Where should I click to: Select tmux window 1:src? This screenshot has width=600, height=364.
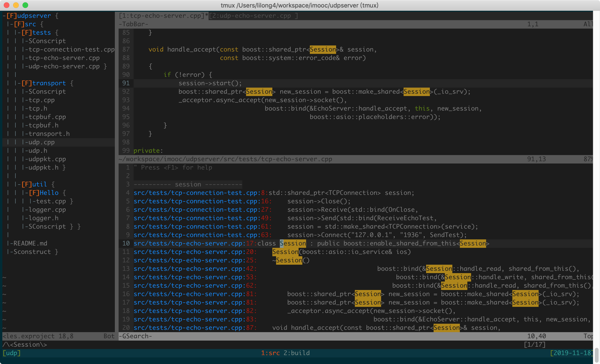(270, 353)
